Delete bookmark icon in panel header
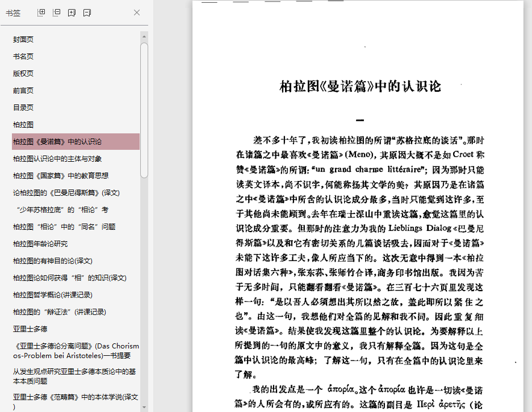 [87, 13]
